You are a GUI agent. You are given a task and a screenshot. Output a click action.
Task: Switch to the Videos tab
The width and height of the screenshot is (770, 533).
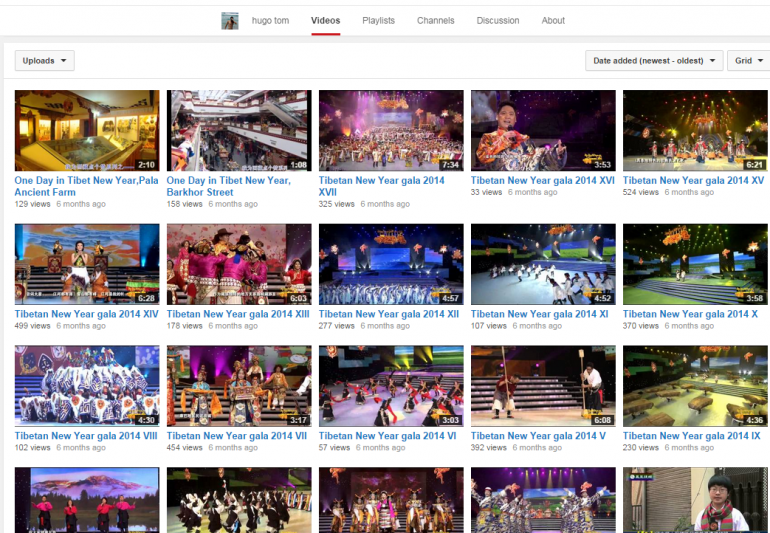(x=325, y=21)
